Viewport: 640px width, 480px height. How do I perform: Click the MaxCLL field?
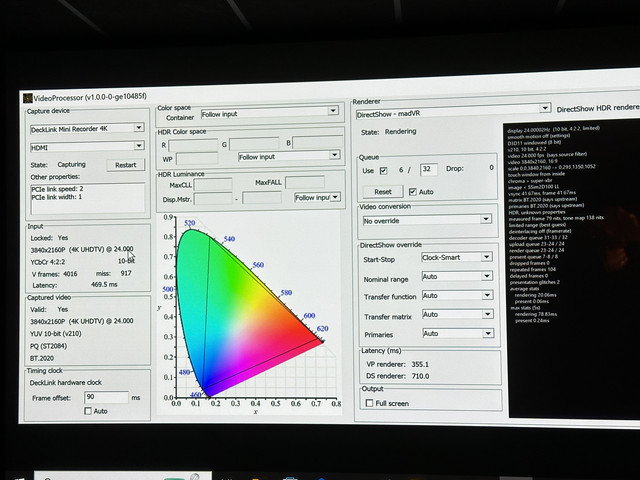pyautogui.click(x=212, y=185)
